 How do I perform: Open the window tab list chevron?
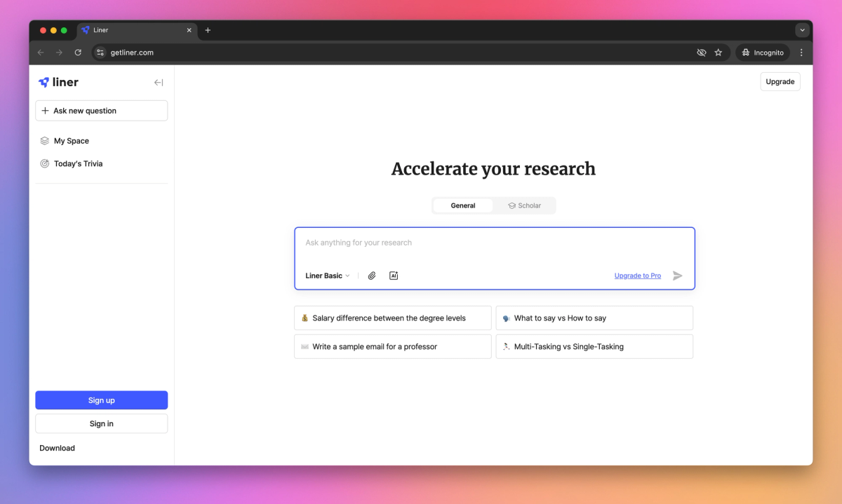(x=801, y=29)
